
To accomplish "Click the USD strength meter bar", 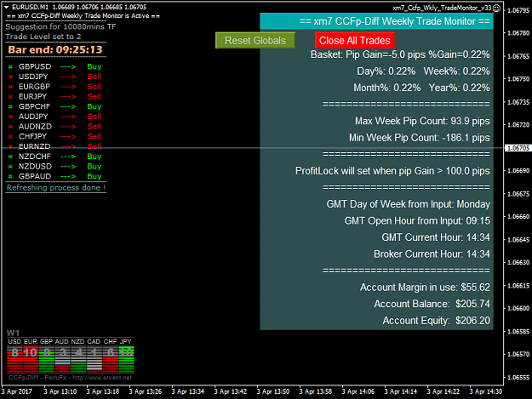I will click(x=14, y=359).
